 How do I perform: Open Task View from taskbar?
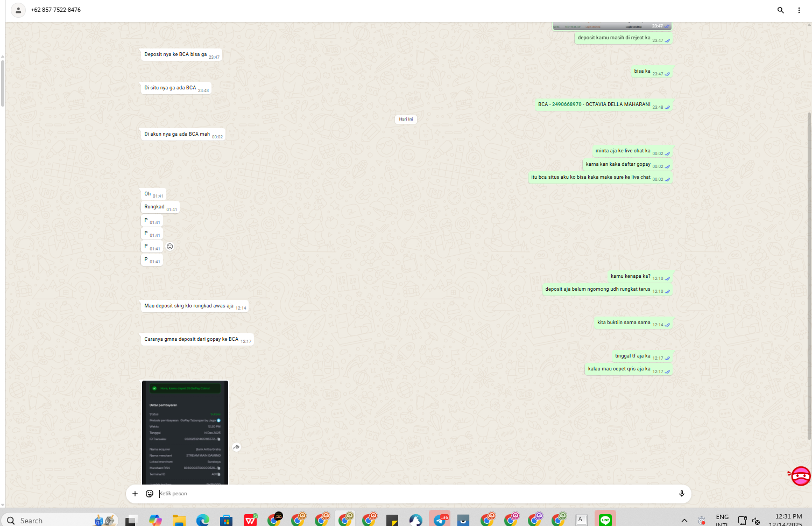(131, 520)
